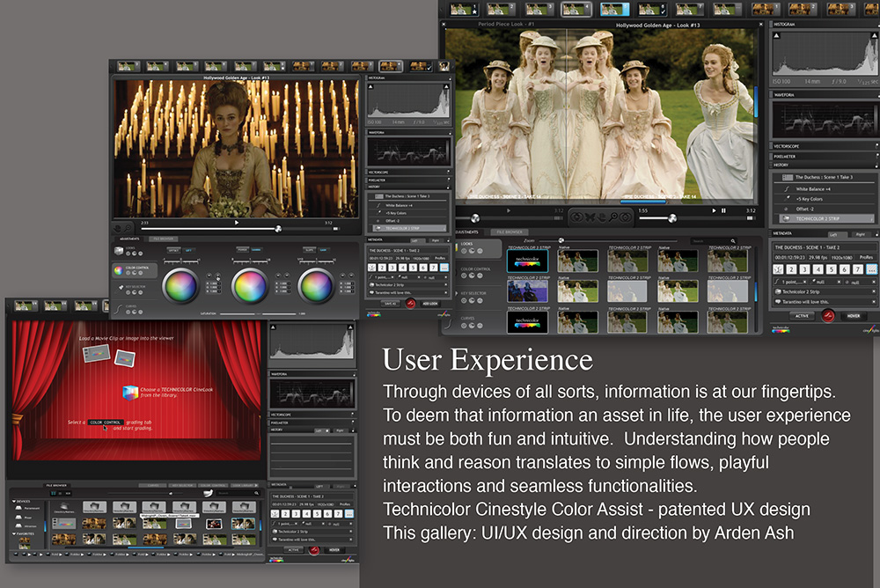Screen dimensions: 880x588
Task: Click the middle color wheel
Action: click(249, 285)
